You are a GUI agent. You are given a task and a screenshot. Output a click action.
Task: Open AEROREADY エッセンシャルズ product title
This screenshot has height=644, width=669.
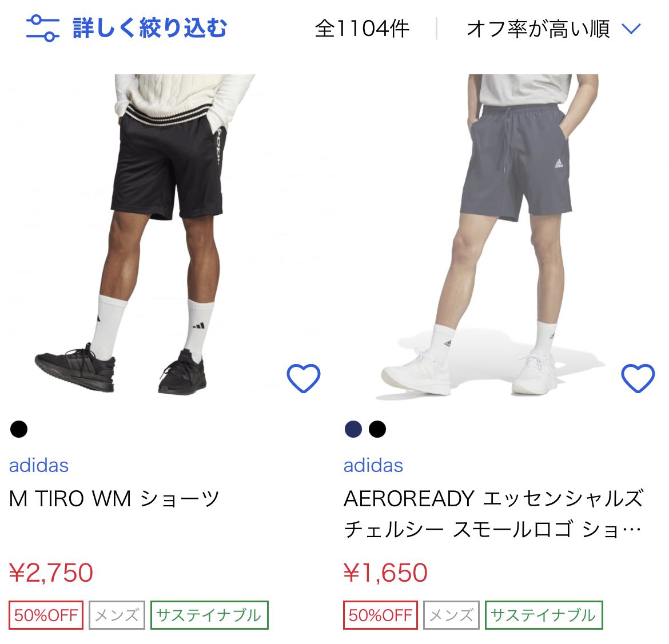493,514
